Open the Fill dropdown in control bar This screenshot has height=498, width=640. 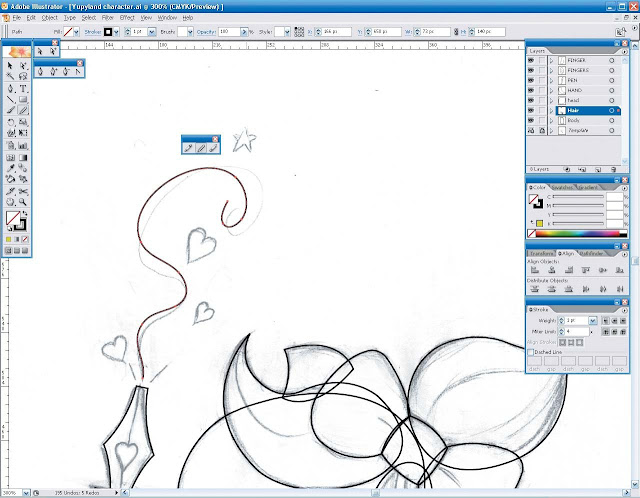76,32
